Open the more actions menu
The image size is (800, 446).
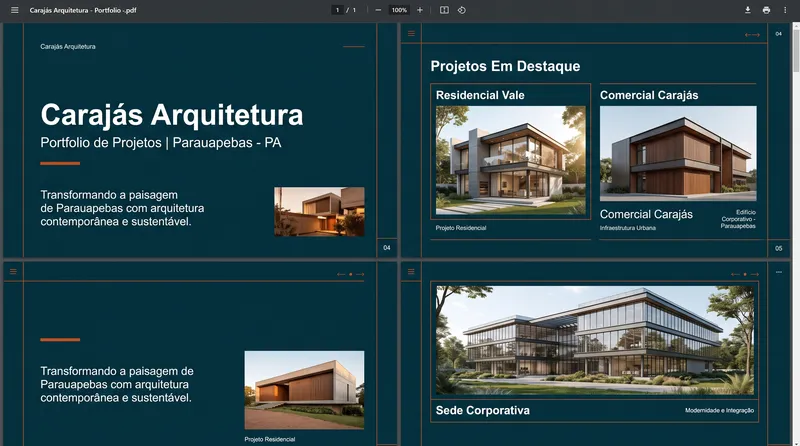[785, 10]
